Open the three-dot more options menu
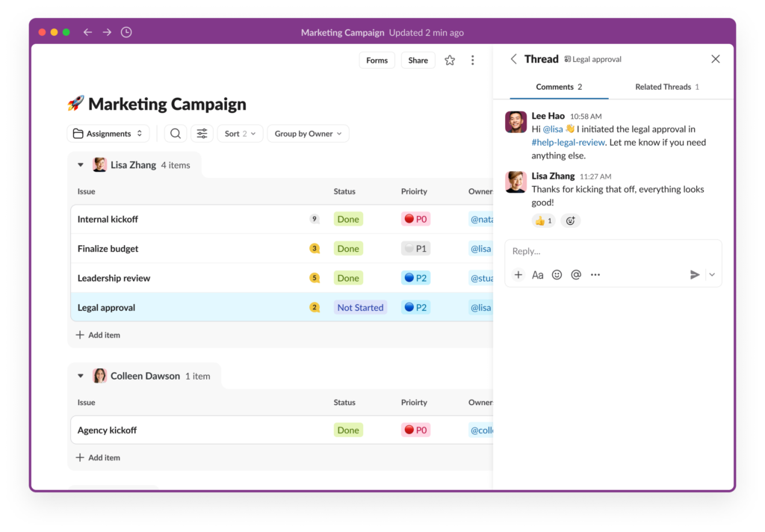This screenshot has width=765, height=532. 472,61
